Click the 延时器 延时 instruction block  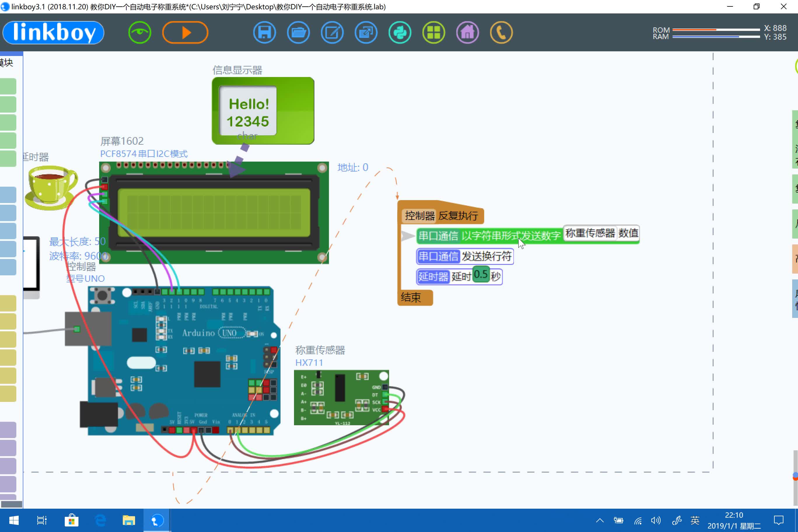pyautogui.click(x=459, y=276)
